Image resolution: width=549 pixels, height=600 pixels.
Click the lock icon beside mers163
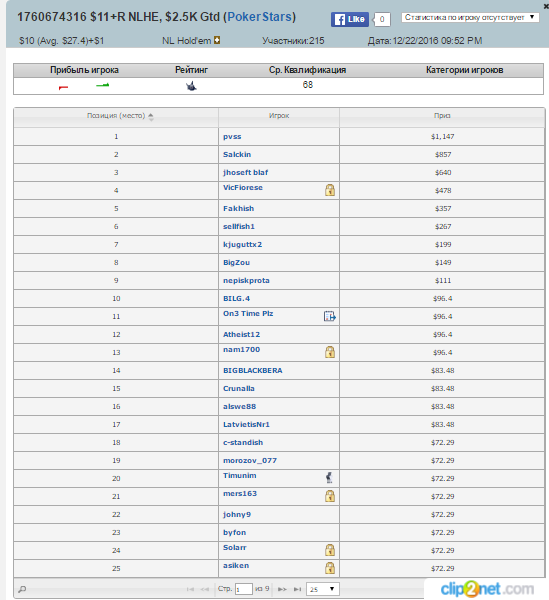pos(330,496)
